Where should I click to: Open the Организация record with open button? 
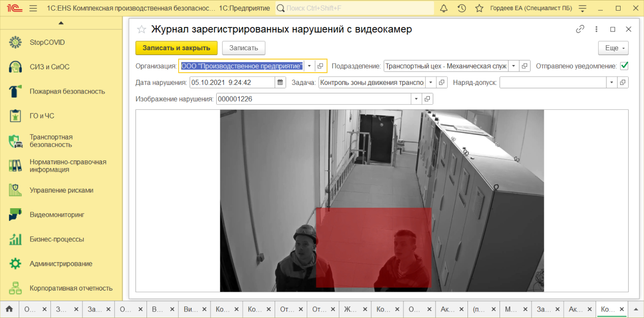coord(320,66)
